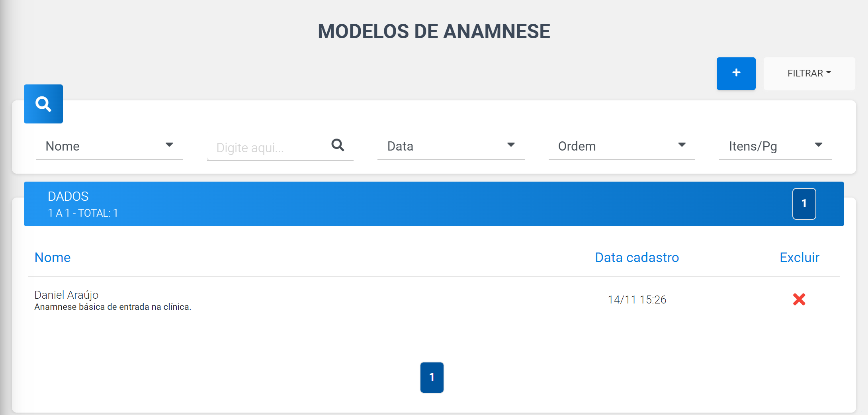Select page 1 in bottom pagination
This screenshot has height=415, width=868.
tap(432, 377)
